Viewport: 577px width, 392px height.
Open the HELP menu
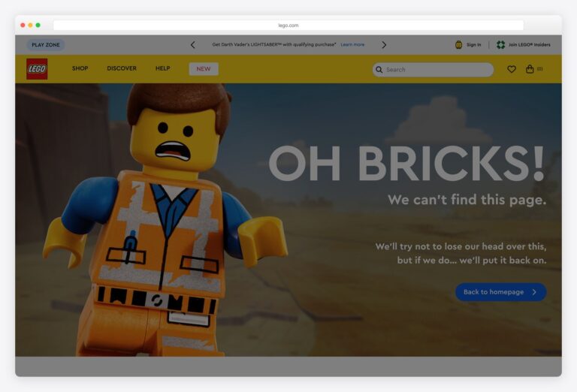(x=162, y=68)
